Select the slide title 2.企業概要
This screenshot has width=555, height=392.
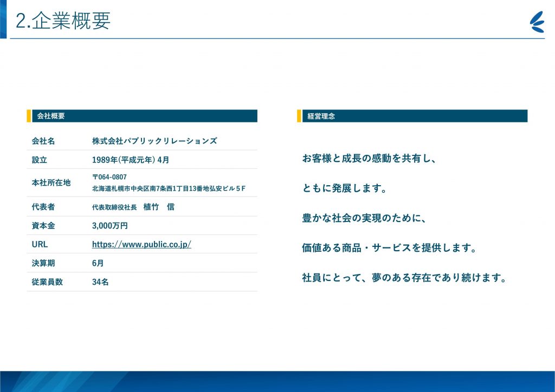click(x=63, y=21)
